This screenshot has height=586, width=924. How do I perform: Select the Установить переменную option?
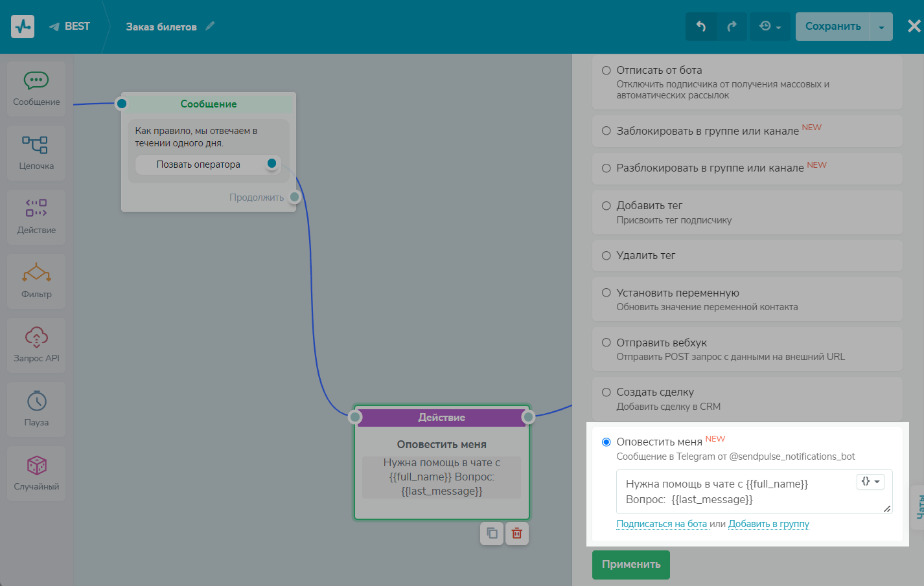coord(747,299)
